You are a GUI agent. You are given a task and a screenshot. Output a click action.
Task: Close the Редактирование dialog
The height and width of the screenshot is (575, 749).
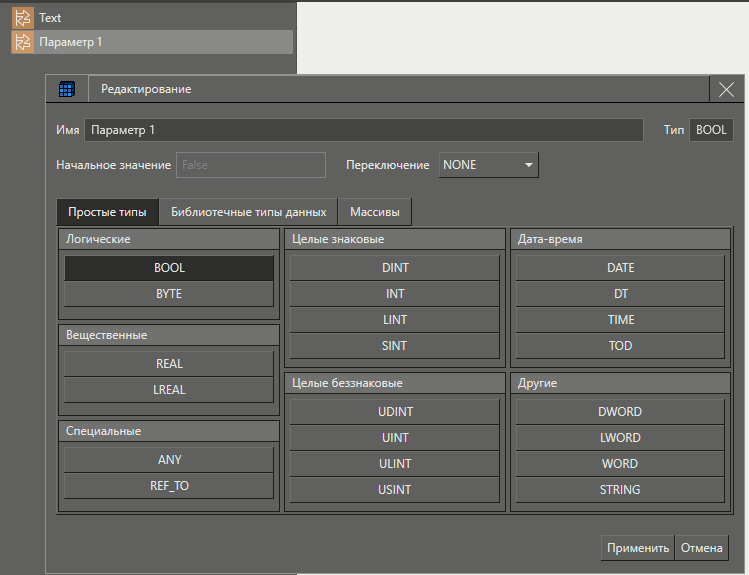point(726,89)
